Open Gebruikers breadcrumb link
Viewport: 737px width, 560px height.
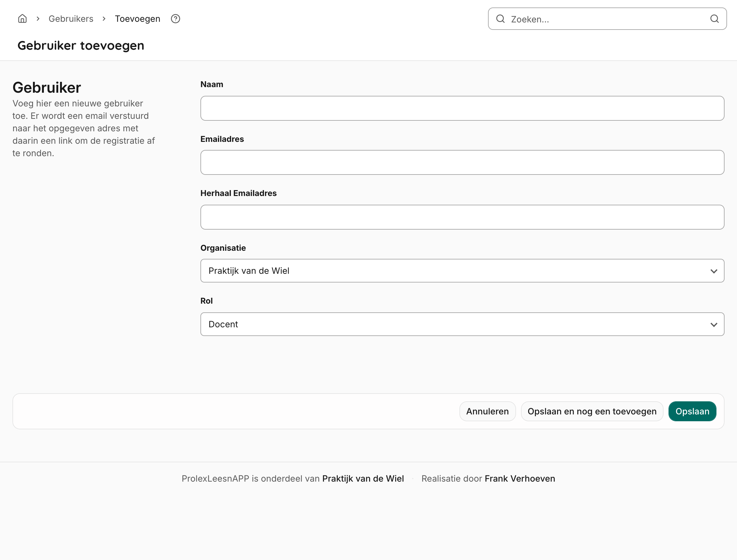[71, 19]
